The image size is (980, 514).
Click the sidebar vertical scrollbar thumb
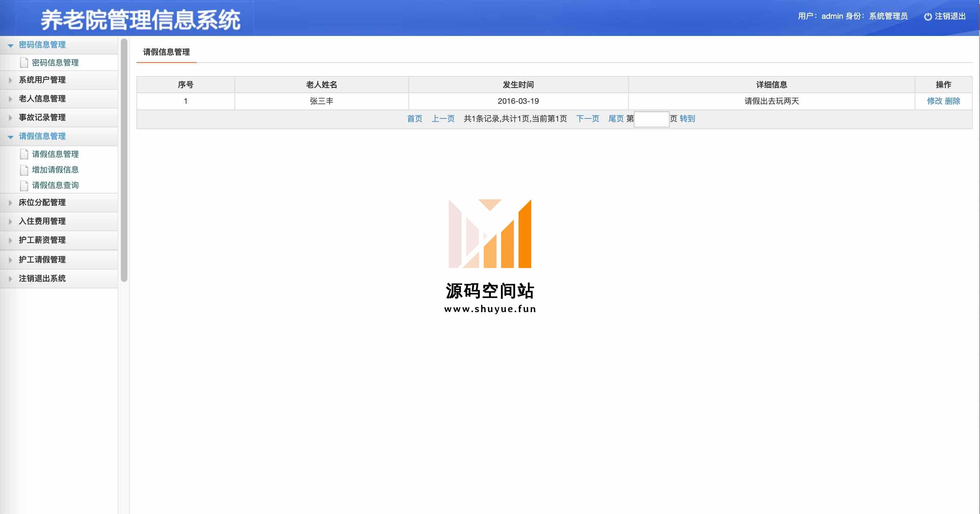tap(124, 160)
